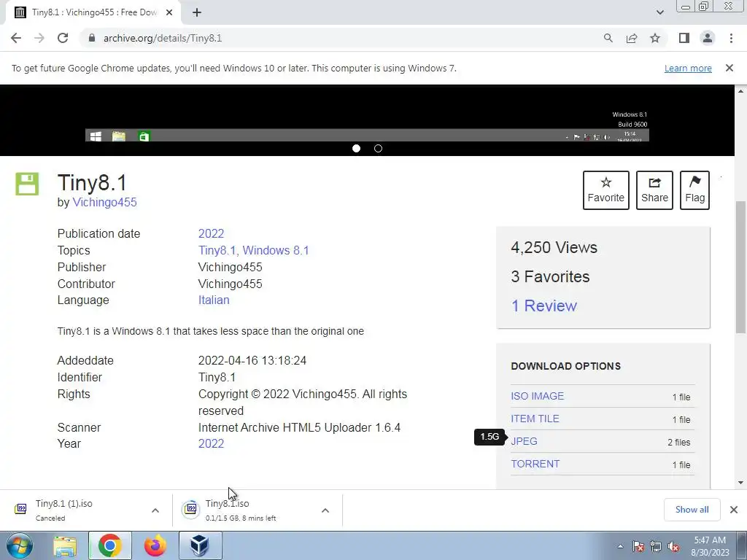Open the 1 Review link
Viewport: 747px width, 560px height.
point(544,306)
